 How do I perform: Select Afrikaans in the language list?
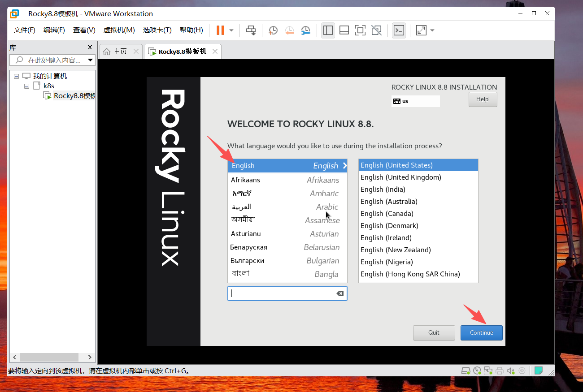[287, 180]
